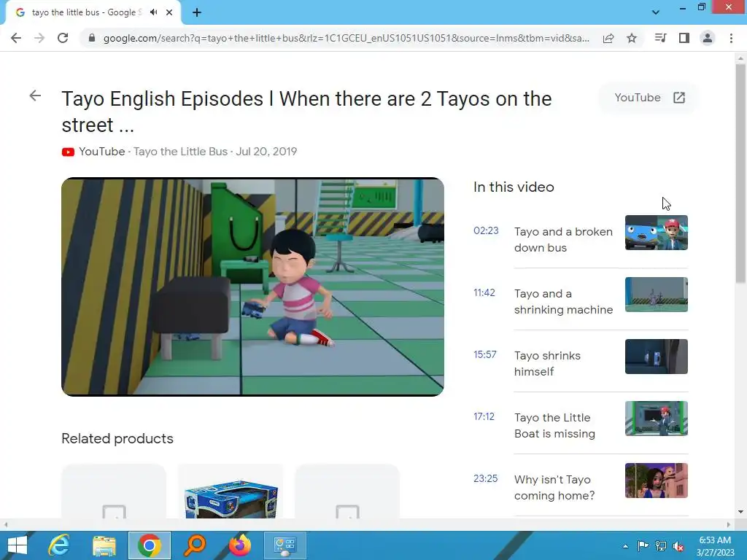
Task: Open the media controls icon in the toolbar
Action: coord(660,38)
